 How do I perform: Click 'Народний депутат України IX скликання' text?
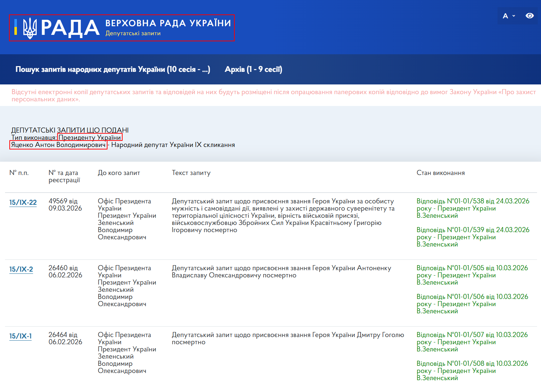click(x=173, y=145)
